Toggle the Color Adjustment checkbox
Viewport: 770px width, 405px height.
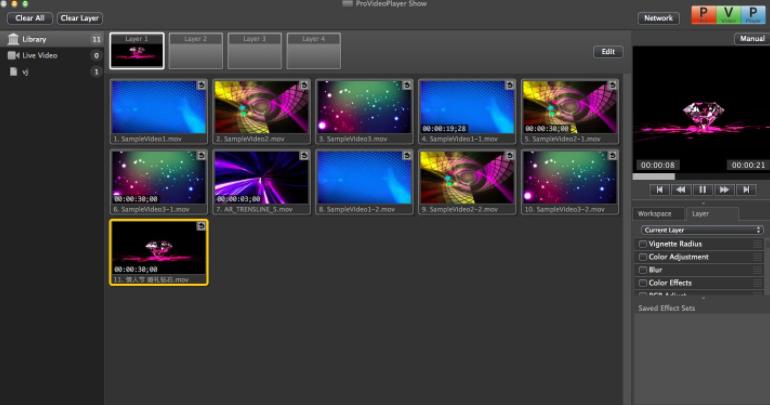tap(643, 257)
